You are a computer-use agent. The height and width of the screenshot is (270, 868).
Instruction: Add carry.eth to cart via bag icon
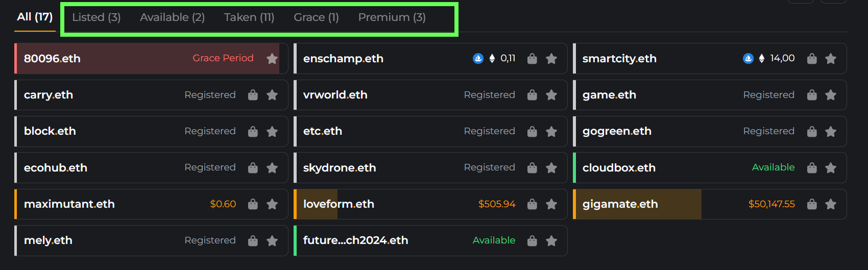253,95
